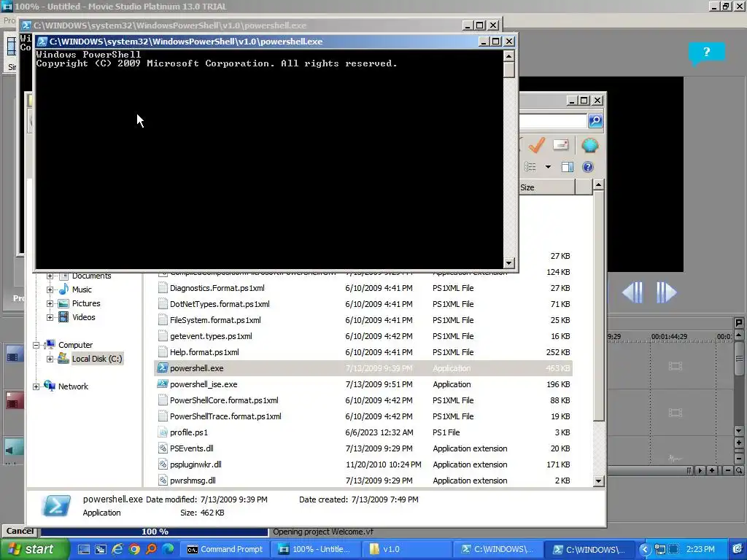Switch to v1.0 folder taskbar button
The width and height of the screenshot is (747, 560).
[406, 549]
